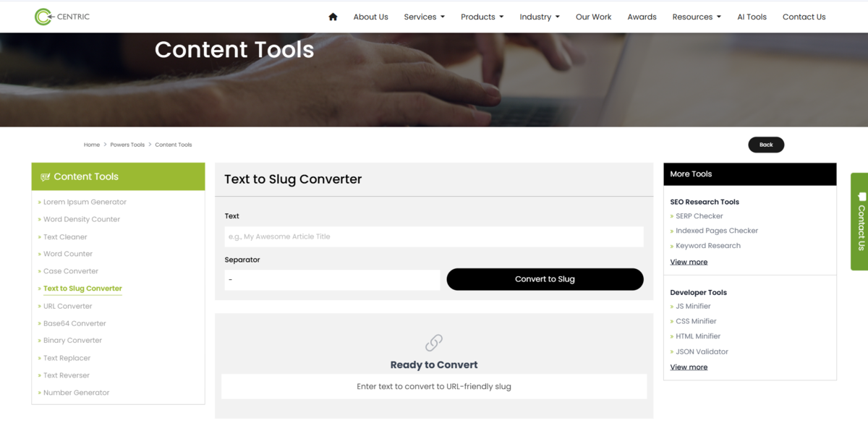Open the Resources dropdown menu
868x431 pixels.
(696, 17)
